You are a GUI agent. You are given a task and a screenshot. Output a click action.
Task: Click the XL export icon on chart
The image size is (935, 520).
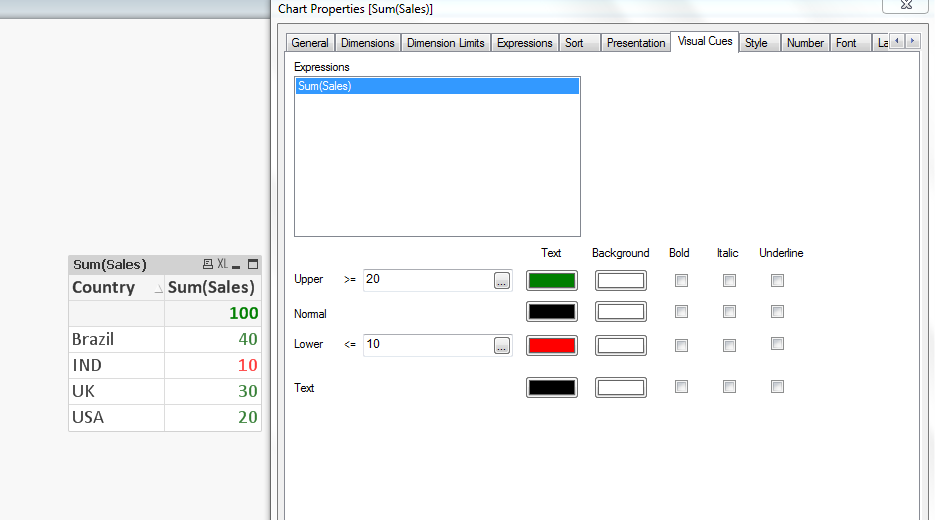[222, 264]
